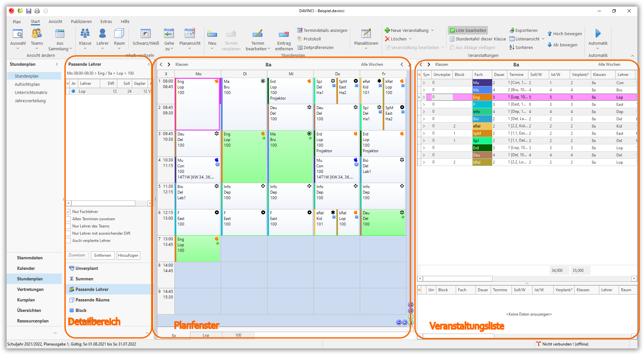Click the Hinzufügen button
The image size is (644, 355).
tap(128, 255)
